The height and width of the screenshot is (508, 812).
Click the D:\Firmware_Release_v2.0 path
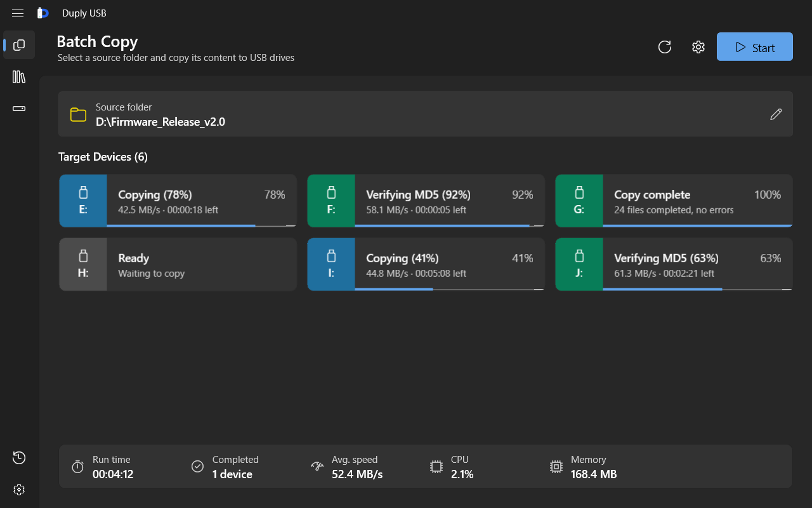tap(160, 122)
